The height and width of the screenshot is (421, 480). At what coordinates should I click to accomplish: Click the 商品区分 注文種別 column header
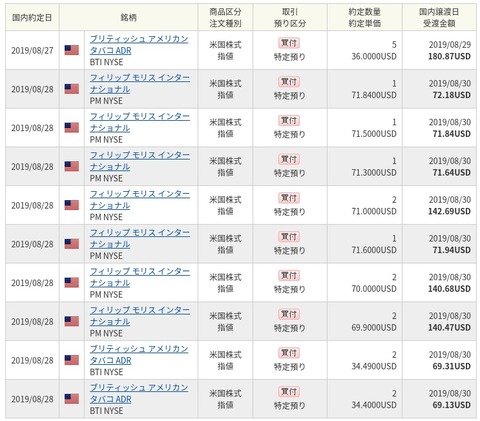[225, 17]
